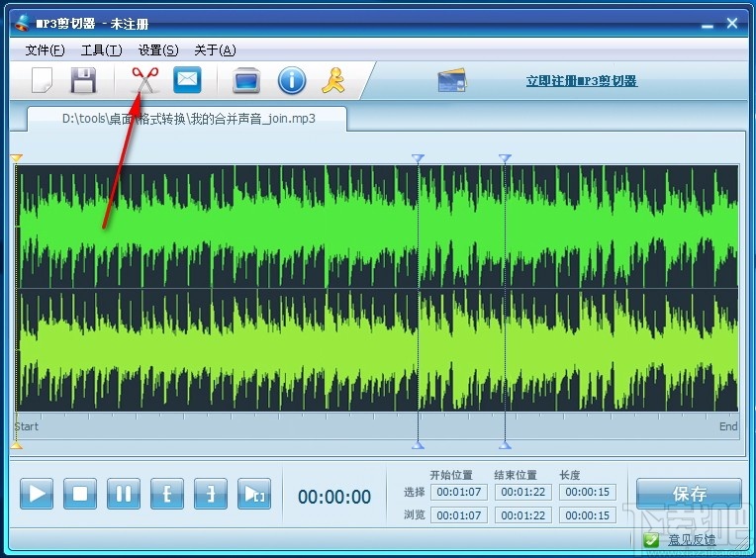Click the blue screen monitor icon
This screenshot has width=756, height=558.
(246, 80)
